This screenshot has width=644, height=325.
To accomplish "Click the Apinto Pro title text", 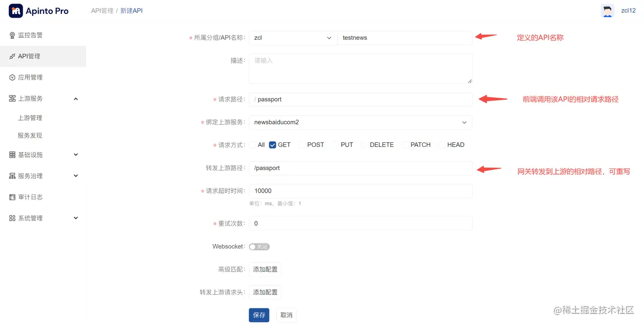I will click(x=47, y=11).
